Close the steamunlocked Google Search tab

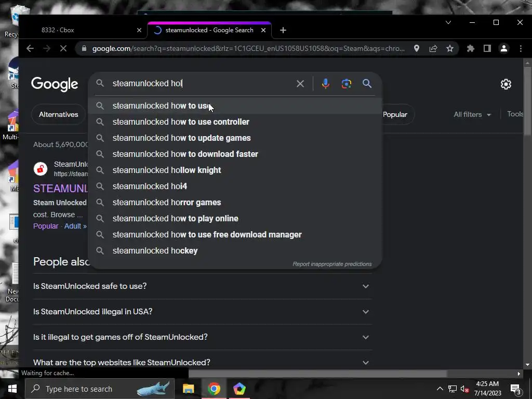(x=263, y=30)
